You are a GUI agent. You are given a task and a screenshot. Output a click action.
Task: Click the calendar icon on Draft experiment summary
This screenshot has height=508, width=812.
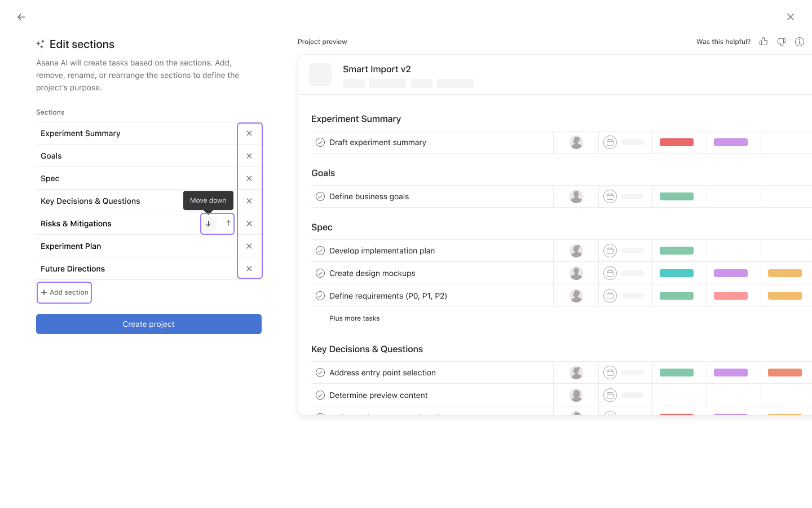pos(610,142)
